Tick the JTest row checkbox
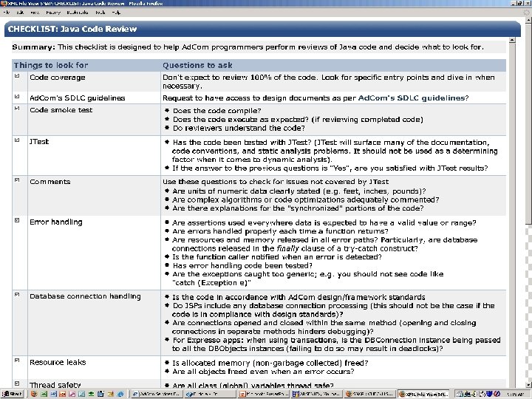Image resolution: width=532 pixels, height=399 pixels. coord(17,140)
